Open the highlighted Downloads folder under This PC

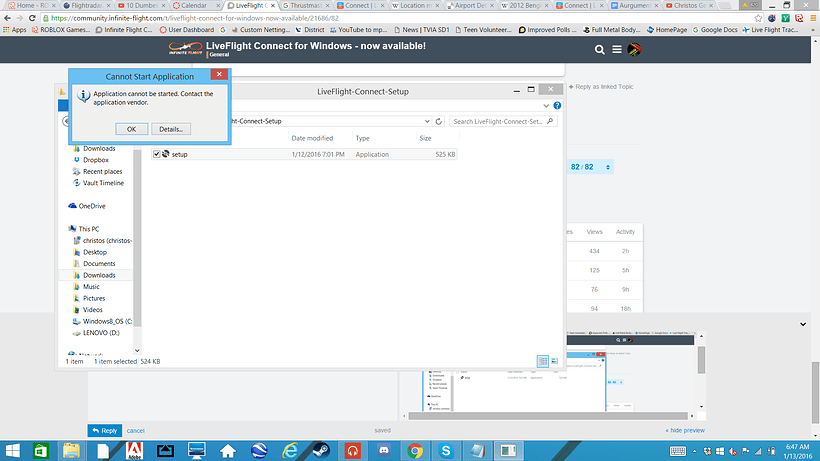[99, 275]
